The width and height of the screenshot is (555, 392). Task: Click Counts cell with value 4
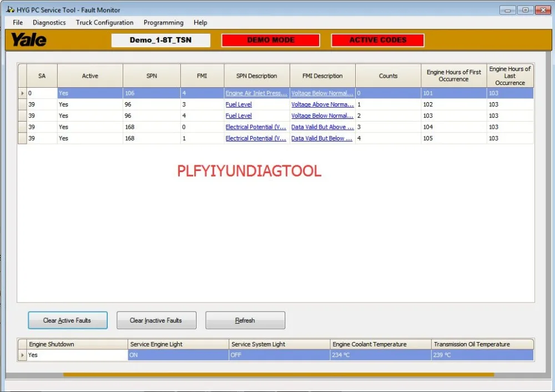(x=388, y=138)
